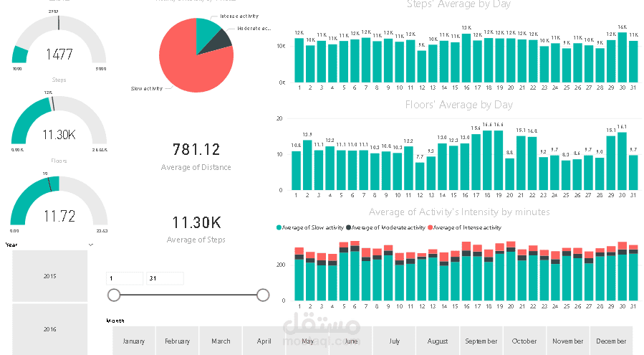This screenshot has height=355, width=644.
Task: Click the Slow activity pie label
Action: (x=147, y=88)
